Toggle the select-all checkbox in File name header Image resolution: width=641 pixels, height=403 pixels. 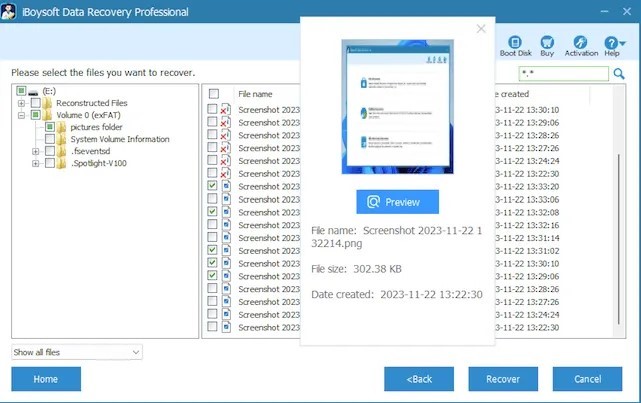tap(213, 94)
